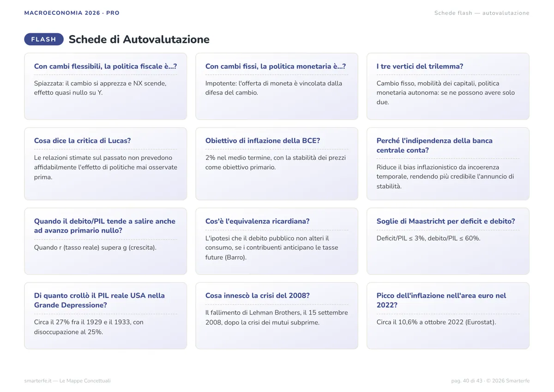Screen dimensions: 554x392
Task: Click the answer starting "Impotente: l'offerta di moneta"
Action: point(274,88)
